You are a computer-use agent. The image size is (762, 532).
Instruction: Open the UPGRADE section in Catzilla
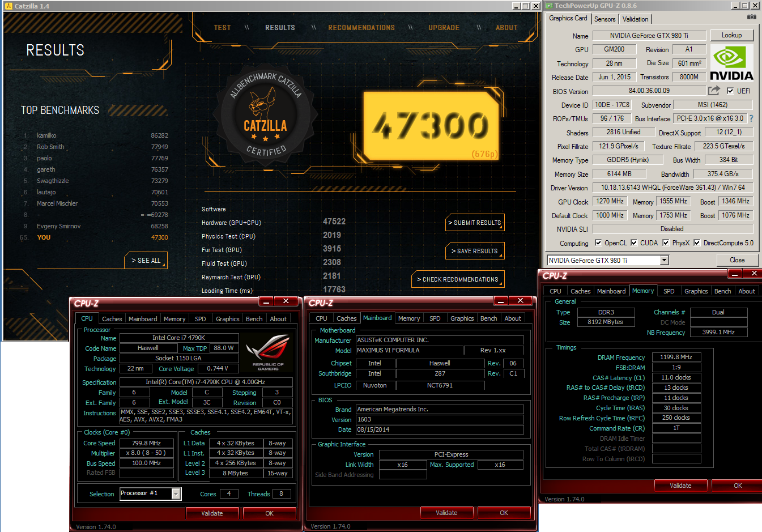(444, 27)
